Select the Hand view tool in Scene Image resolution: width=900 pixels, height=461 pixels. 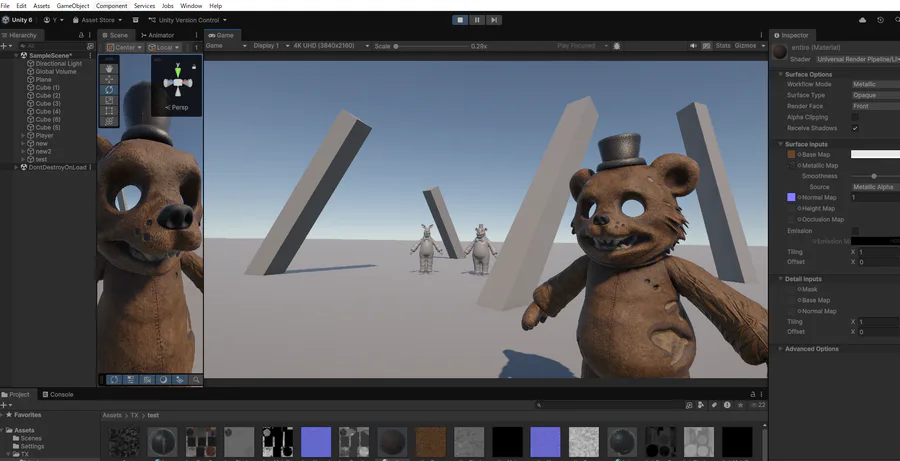[109, 69]
